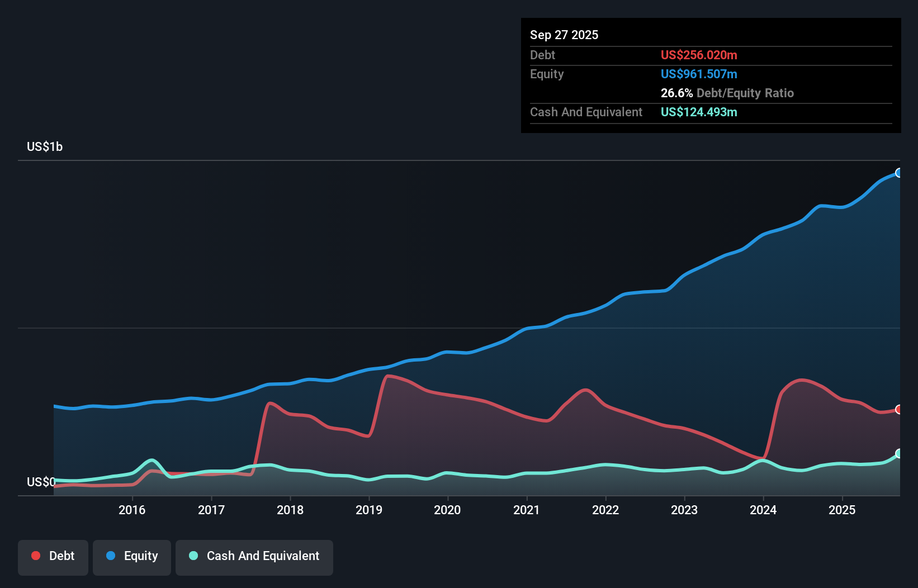Click the US$961.507m Equity value
The width and height of the screenshot is (918, 588).
(699, 74)
